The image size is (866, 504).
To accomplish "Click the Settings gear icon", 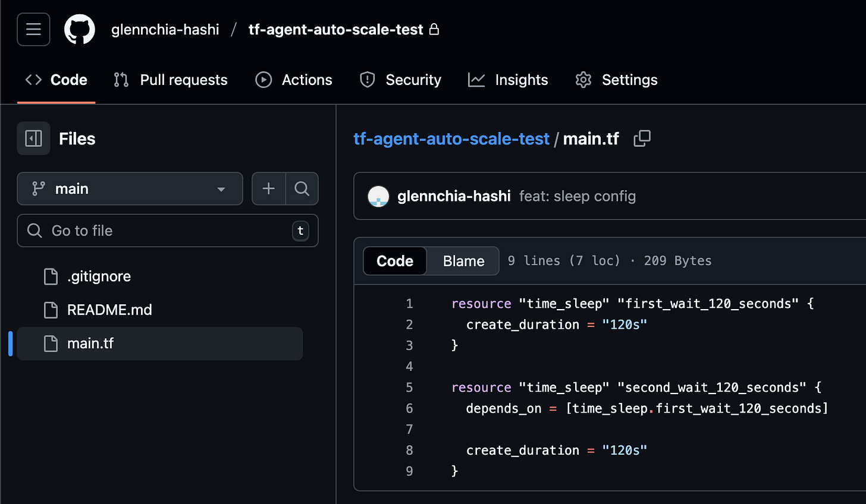I will [583, 80].
